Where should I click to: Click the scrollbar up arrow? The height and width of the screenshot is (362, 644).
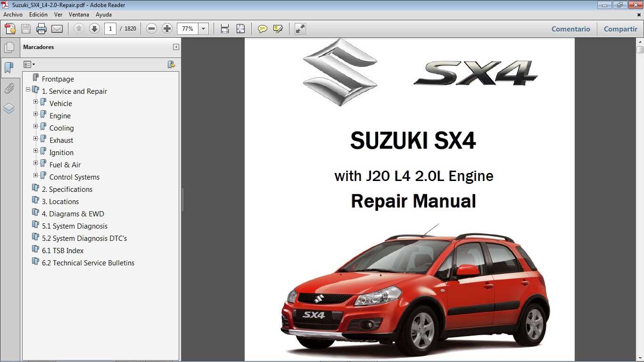pyautogui.click(x=640, y=42)
